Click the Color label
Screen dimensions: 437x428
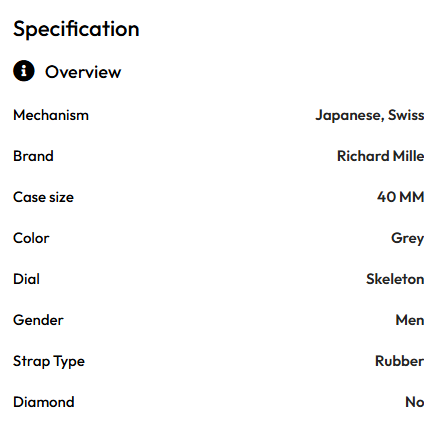point(31,238)
